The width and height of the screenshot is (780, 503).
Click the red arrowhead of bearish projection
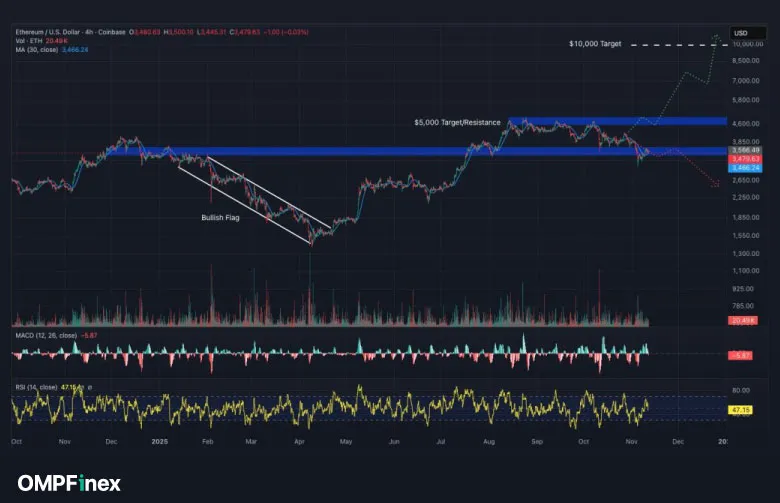(x=716, y=185)
